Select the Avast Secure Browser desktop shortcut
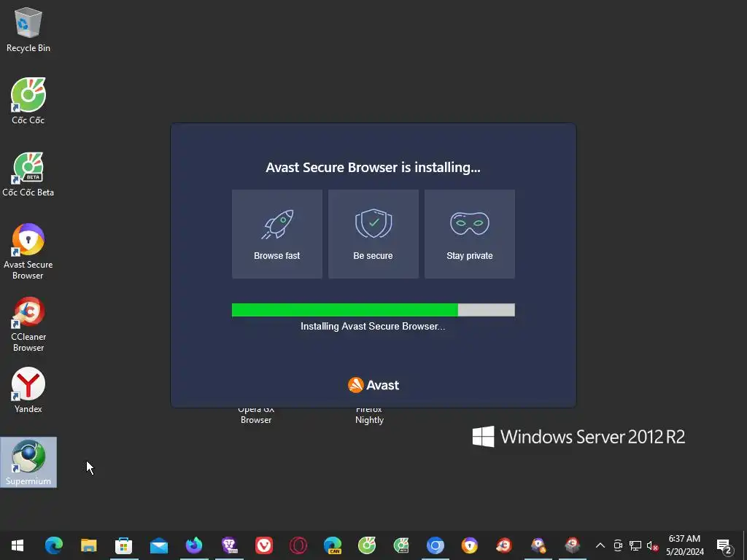This screenshot has height=560, width=747. (28, 252)
